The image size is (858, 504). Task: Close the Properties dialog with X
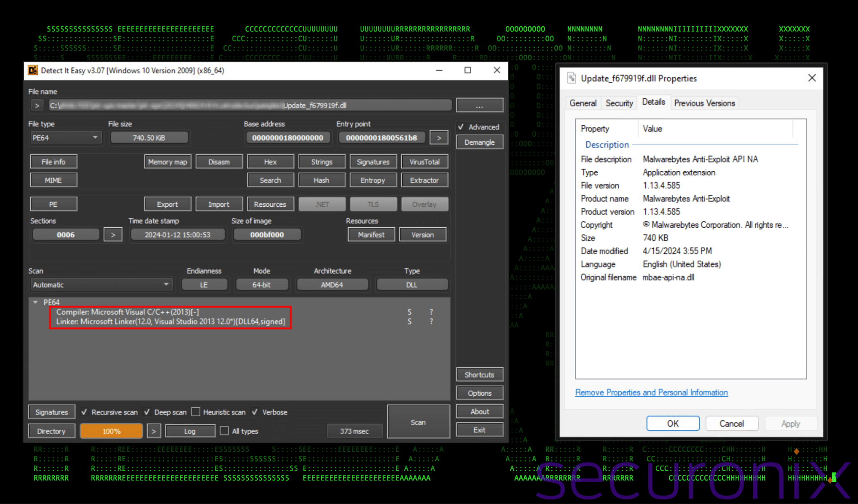coord(811,78)
